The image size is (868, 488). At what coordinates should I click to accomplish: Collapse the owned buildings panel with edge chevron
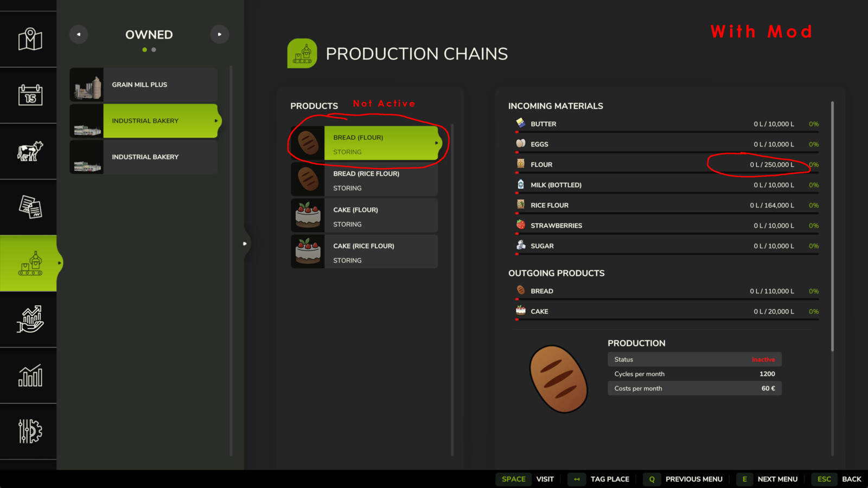[245, 243]
